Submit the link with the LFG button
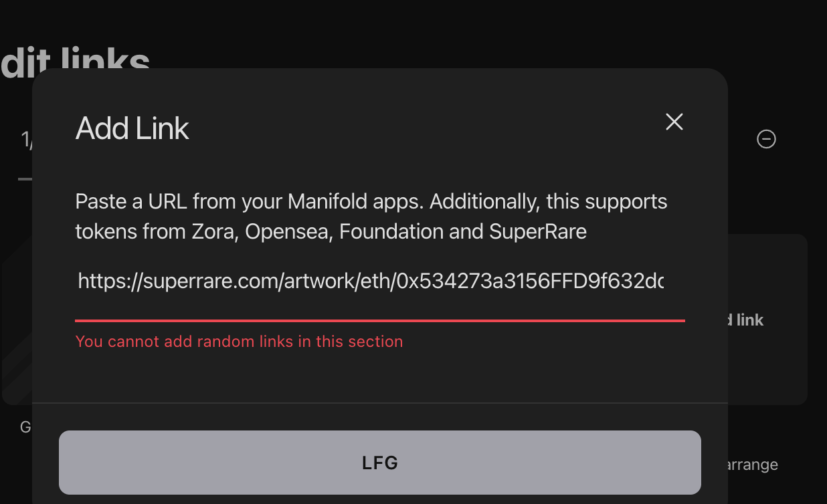Image resolution: width=827 pixels, height=504 pixels. [380, 463]
